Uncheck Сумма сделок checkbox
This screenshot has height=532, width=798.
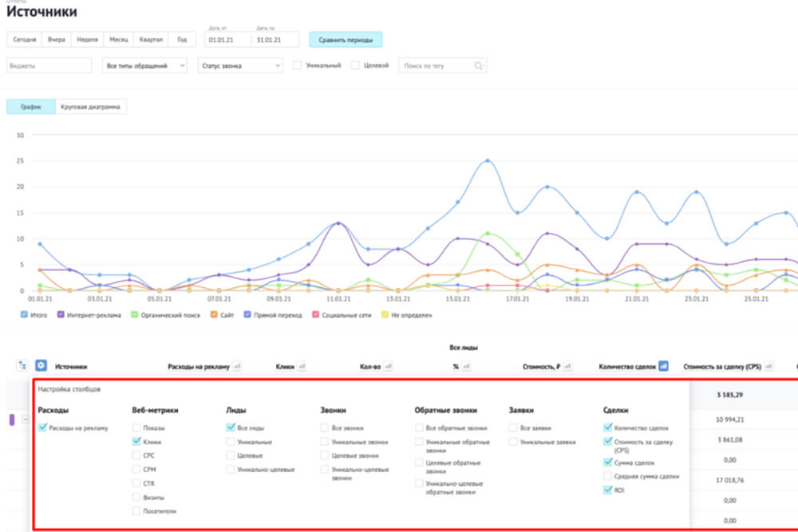click(607, 463)
